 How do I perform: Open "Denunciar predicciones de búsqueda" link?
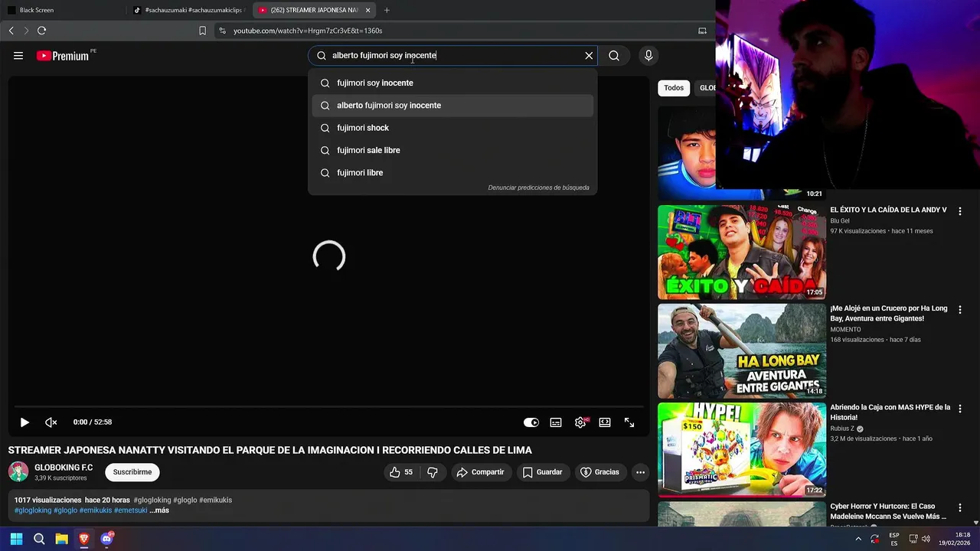[538, 187]
